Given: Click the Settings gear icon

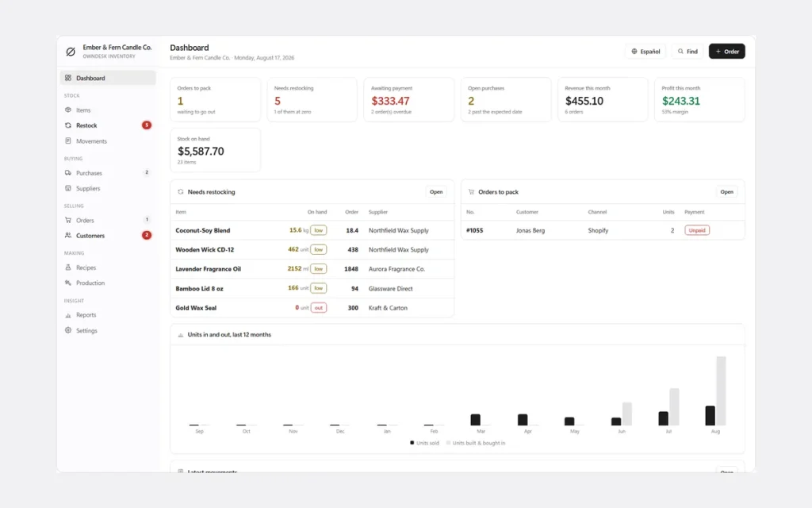Looking at the screenshot, I should [68, 330].
